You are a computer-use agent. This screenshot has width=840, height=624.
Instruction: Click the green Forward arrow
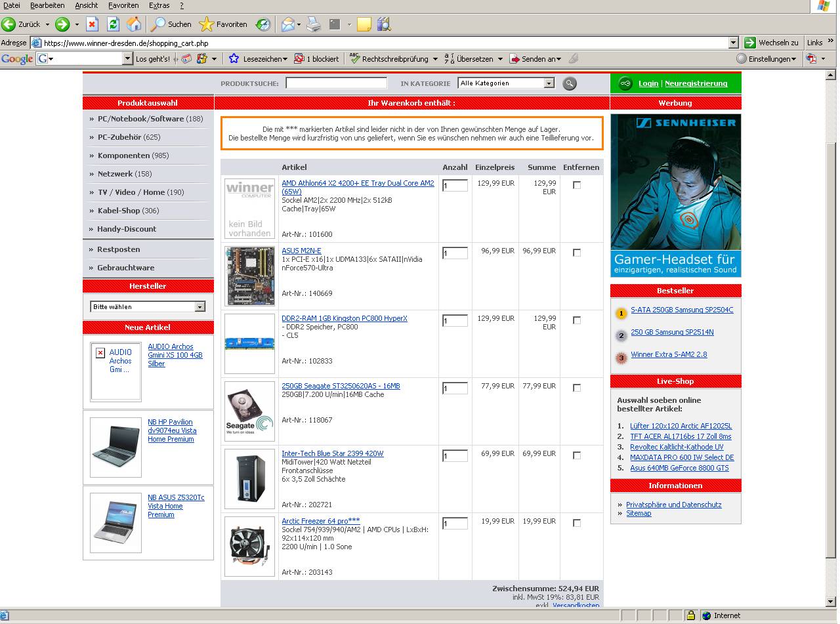pyautogui.click(x=62, y=24)
